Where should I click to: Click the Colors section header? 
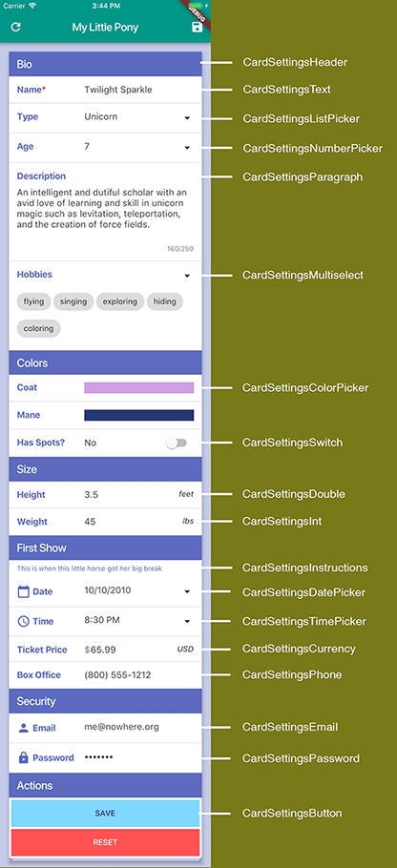[105, 363]
